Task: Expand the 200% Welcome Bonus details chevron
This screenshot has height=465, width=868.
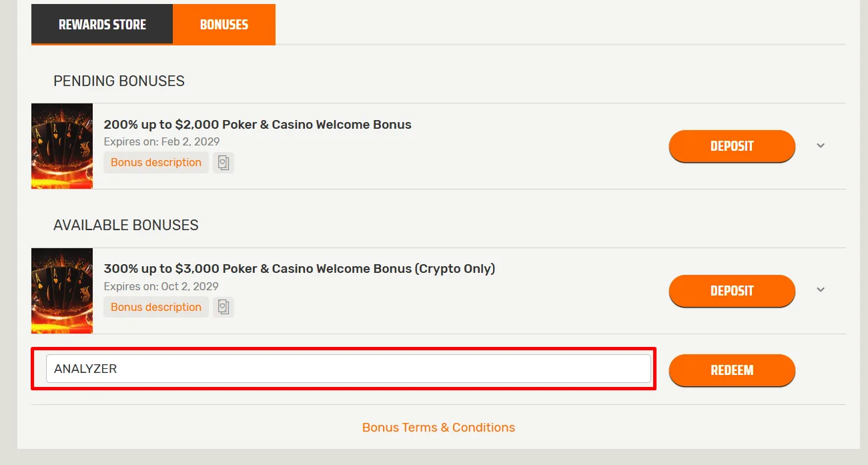Action: (x=821, y=146)
